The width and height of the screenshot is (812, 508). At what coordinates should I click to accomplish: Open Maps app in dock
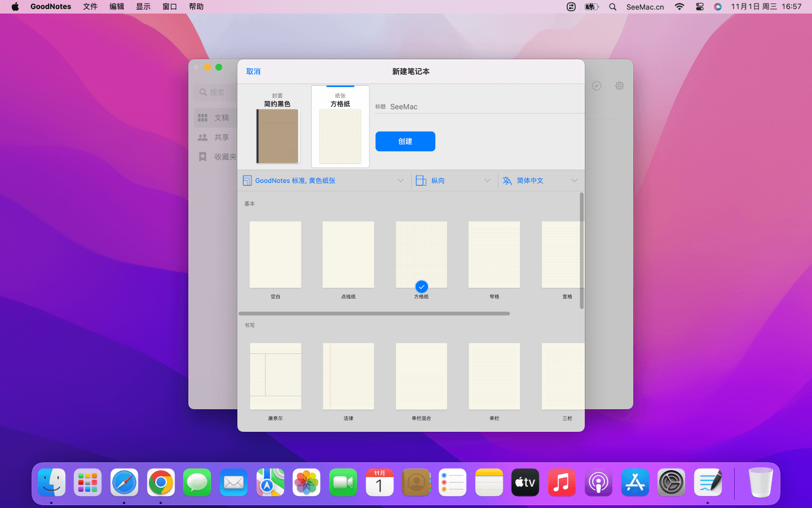pos(270,483)
